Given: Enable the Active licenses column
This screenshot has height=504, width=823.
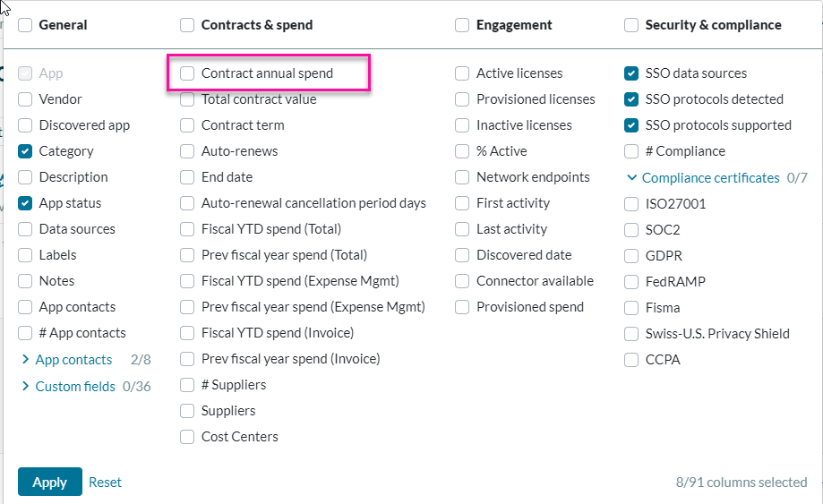Looking at the screenshot, I should click(x=462, y=73).
